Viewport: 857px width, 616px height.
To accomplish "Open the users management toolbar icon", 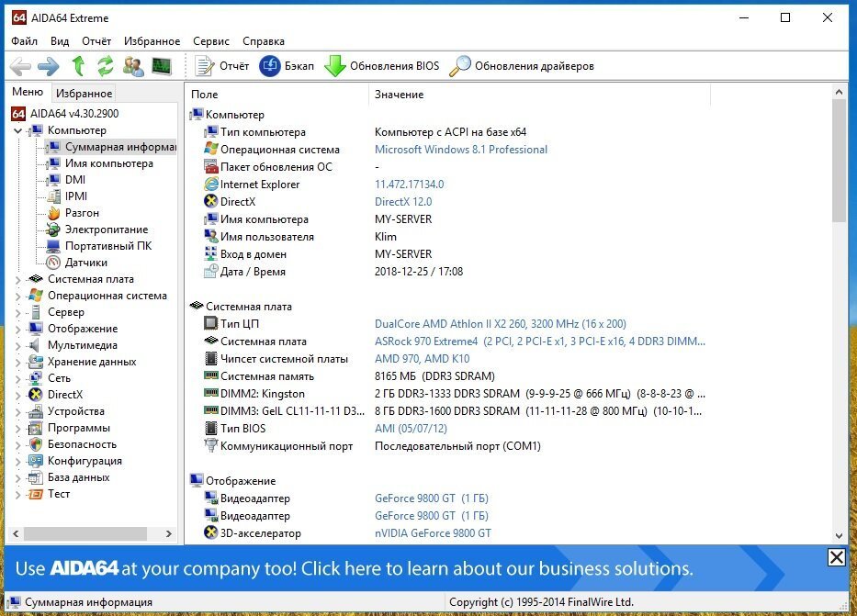I will [x=133, y=66].
